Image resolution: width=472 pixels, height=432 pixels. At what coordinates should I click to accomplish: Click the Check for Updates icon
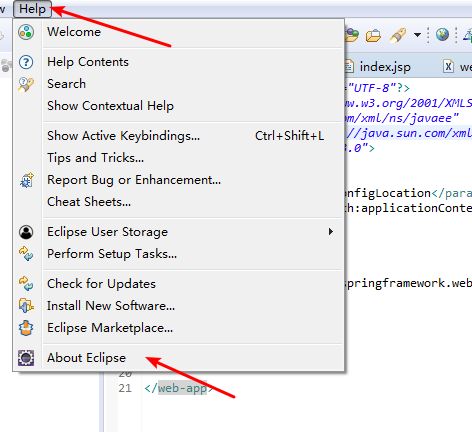(26, 284)
